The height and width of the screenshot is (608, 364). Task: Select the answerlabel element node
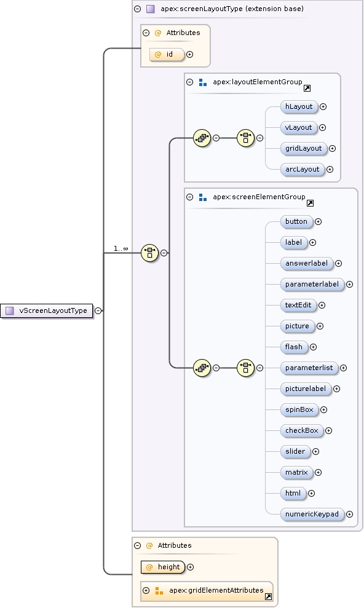(x=306, y=263)
